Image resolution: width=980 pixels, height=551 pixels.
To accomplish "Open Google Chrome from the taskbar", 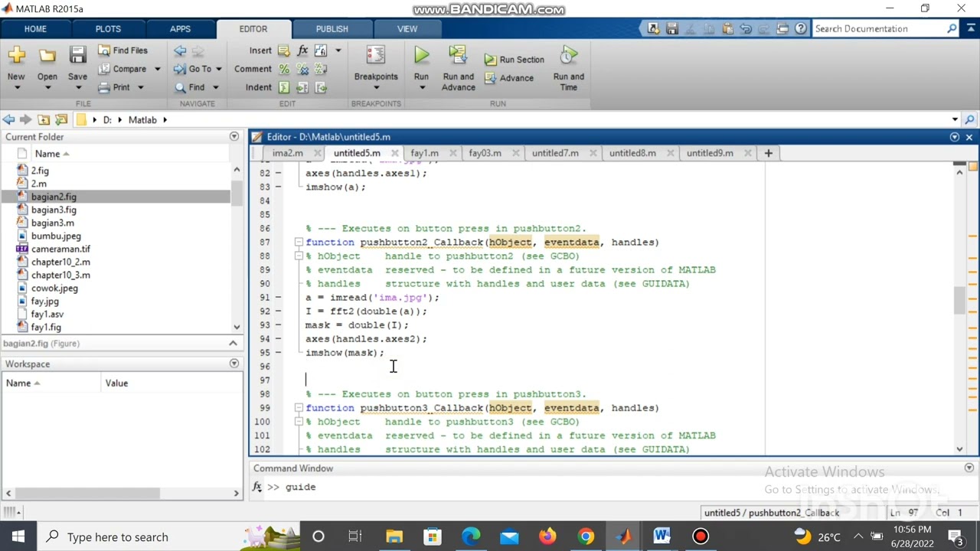I will [586, 536].
